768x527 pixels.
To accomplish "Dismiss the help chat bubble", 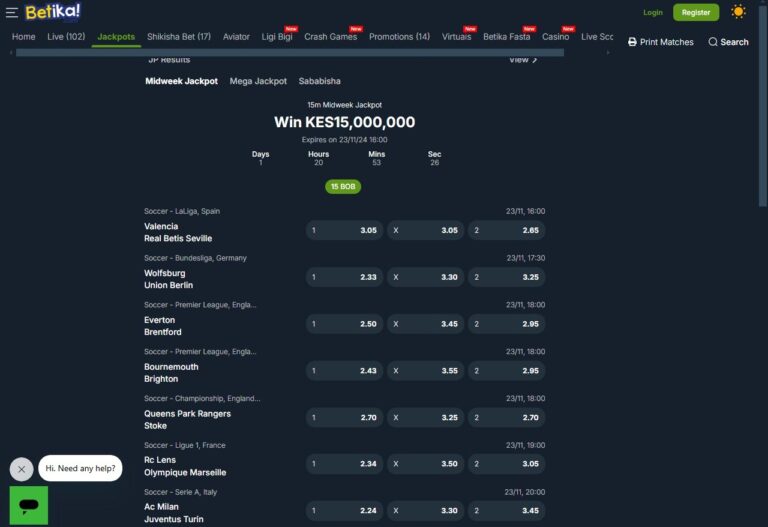I will 22,469.
